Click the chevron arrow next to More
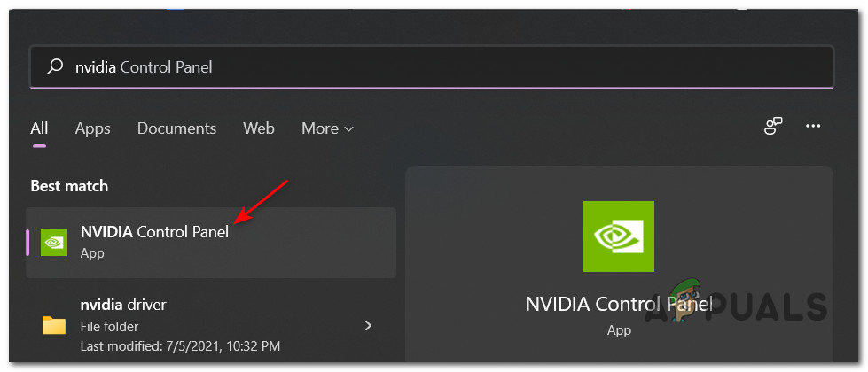868x372 pixels. coord(349,129)
